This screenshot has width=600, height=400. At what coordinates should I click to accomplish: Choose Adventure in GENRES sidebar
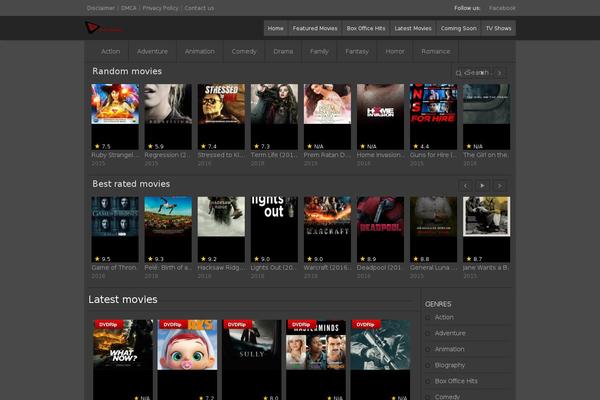pos(450,333)
